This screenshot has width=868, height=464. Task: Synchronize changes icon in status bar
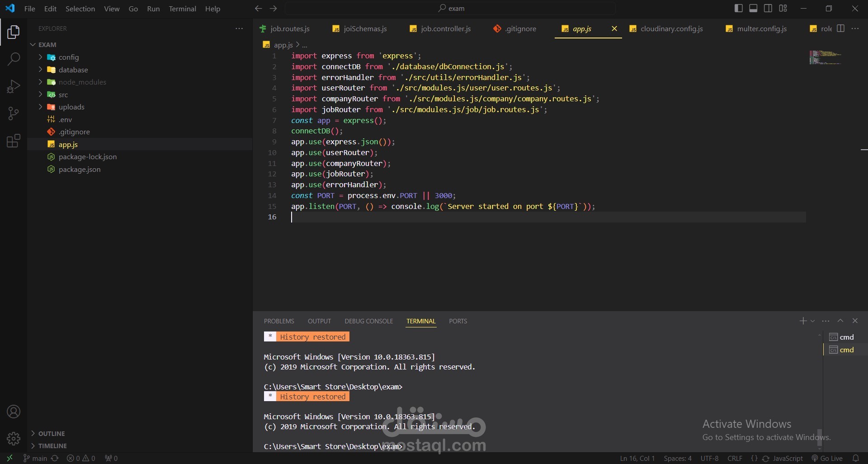coord(55,458)
